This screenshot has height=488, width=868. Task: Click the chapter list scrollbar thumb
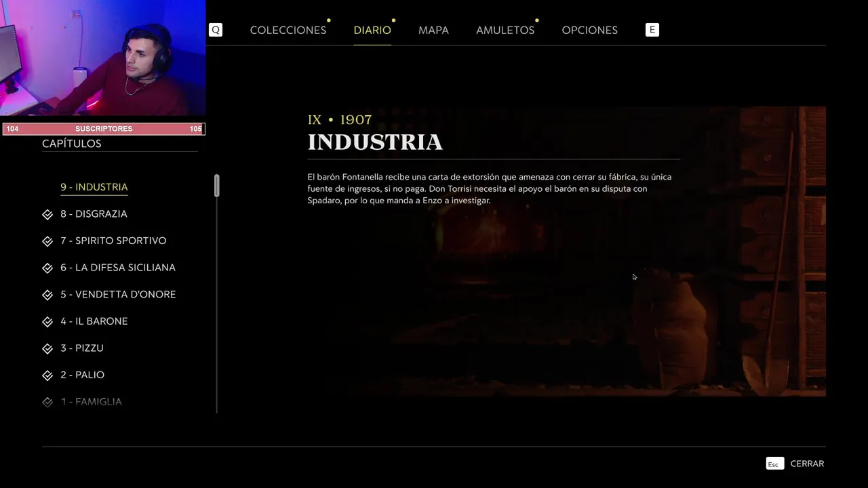[x=217, y=186]
